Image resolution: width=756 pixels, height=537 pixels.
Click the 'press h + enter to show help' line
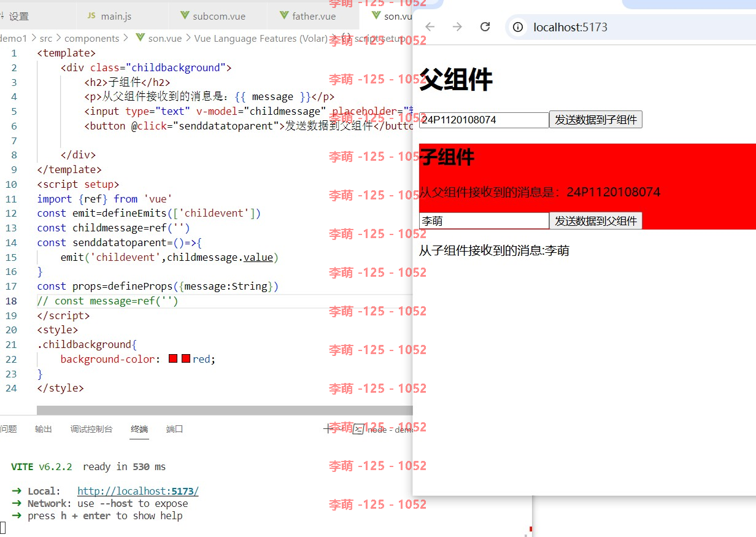(x=104, y=516)
